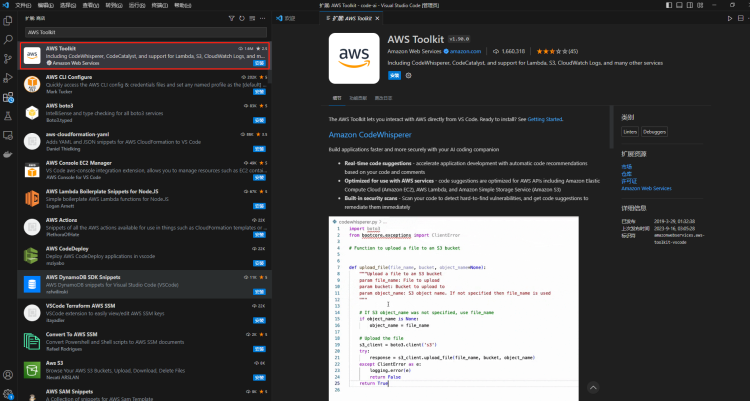Image resolution: width=750 pixels, height=401 pixels.
Task: Open Remote Explorer monitor icon
Action: coord(8,135)
